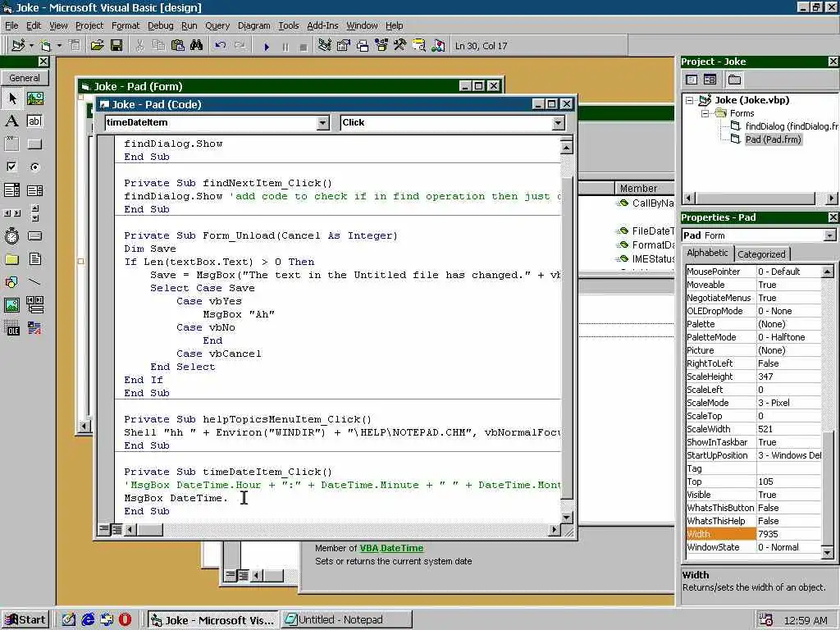Click the Internet Explorer quick launch icon
The width and height of the screenshot is (840, 630).
[x=87, y=620]
